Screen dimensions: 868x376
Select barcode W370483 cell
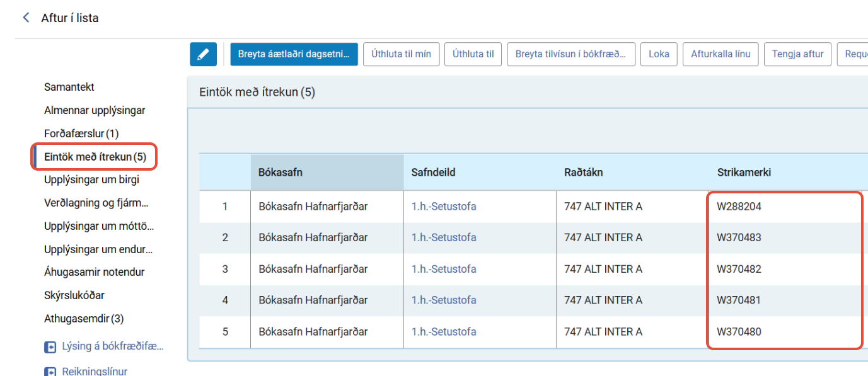[739, 237]
